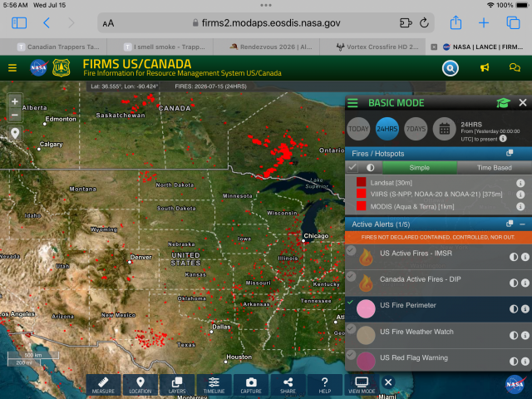Toggle the US Fire Perimeter checkbox
The width and height of the screenshot is (532, 399).
pyautogui.click(x=351, y=302)
